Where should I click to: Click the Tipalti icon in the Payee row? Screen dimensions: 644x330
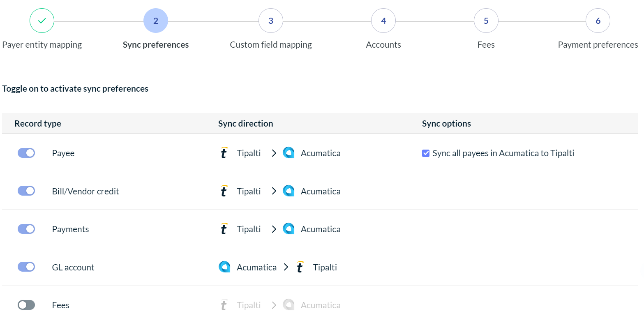[224, 152]
